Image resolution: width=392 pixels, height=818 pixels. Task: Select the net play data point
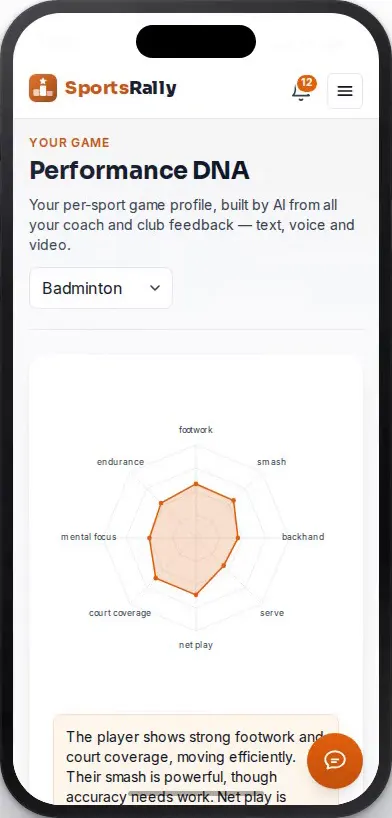tap(196, 594)
